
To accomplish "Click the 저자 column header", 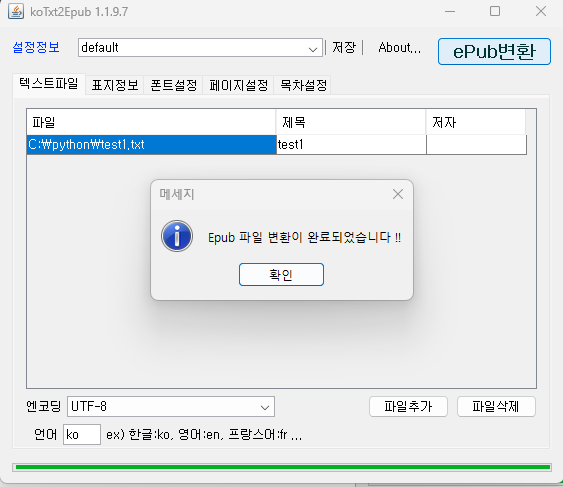I will click(x=476, y=122).
